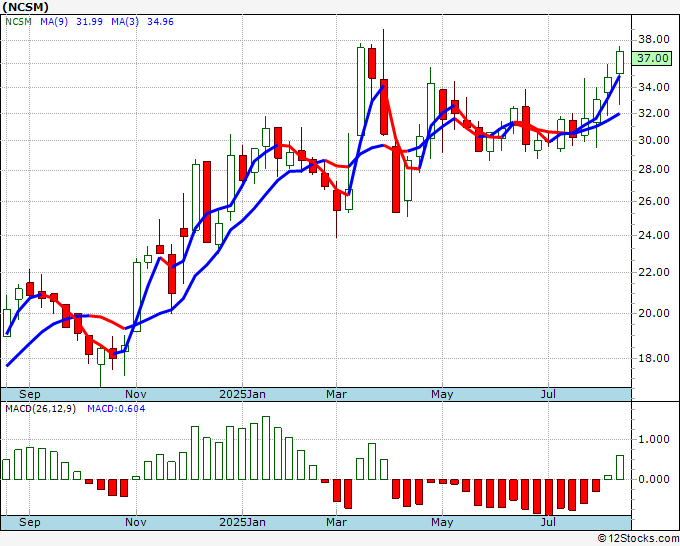This screenshot has width=680, height=546.
Task: Click the (NCSM) chart title
Action: coord(25,7)
